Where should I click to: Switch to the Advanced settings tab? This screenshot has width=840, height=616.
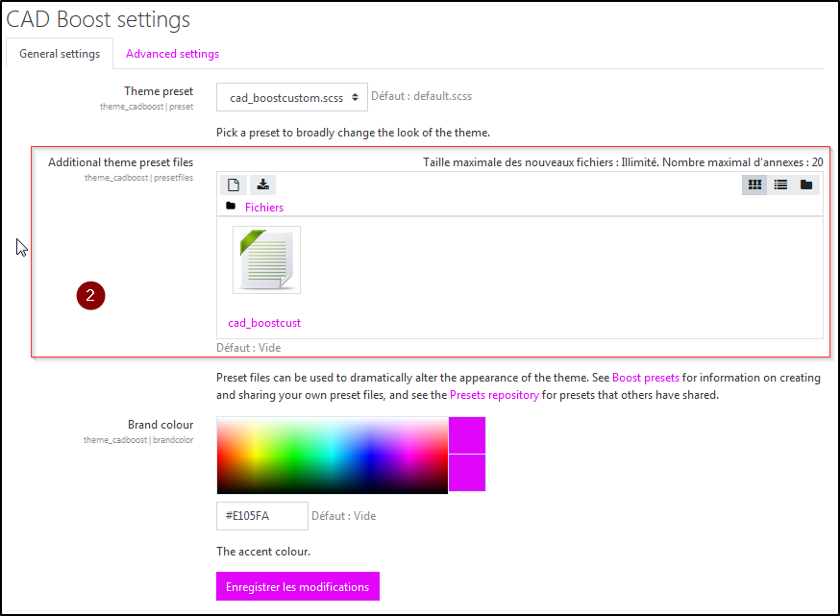(x=172, y=54)
